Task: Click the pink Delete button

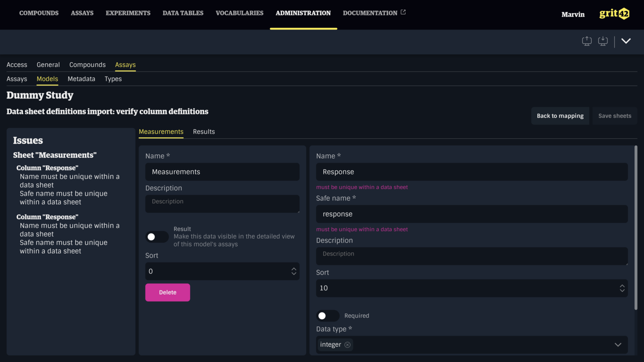Action: click(x=167, y=292)
